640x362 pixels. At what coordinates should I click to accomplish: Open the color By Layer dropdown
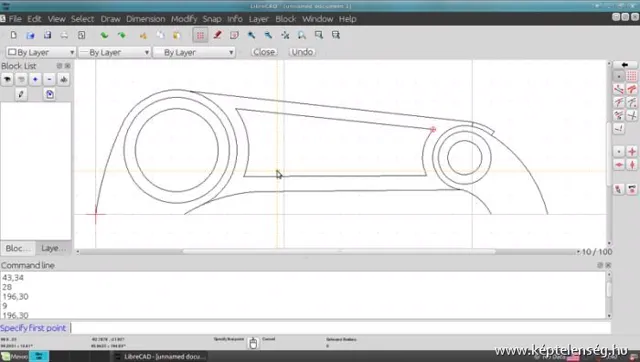41,52
